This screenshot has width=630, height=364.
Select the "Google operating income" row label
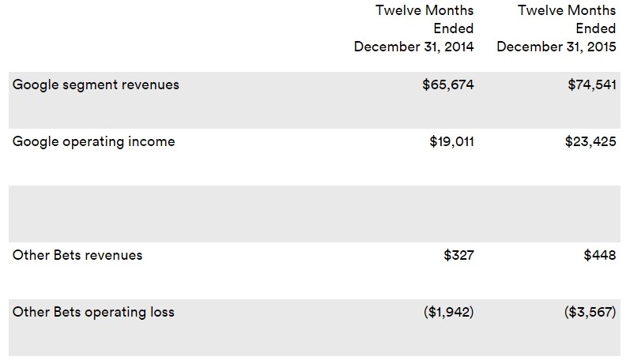click(x=94, y=142)
